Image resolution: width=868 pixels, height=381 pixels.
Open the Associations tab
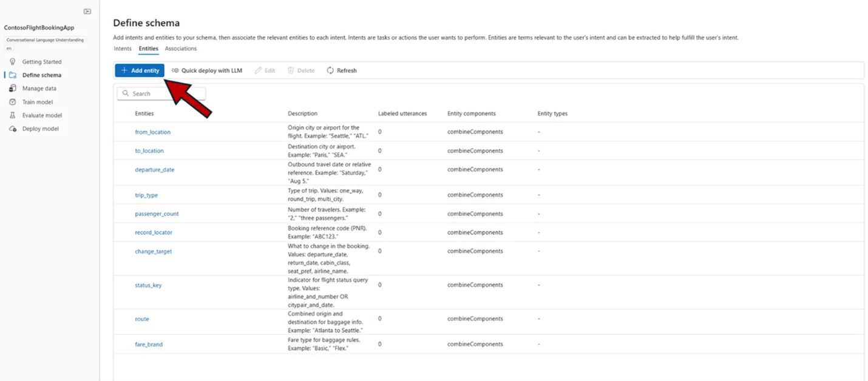pyautogui.click(x=180, y=49)
